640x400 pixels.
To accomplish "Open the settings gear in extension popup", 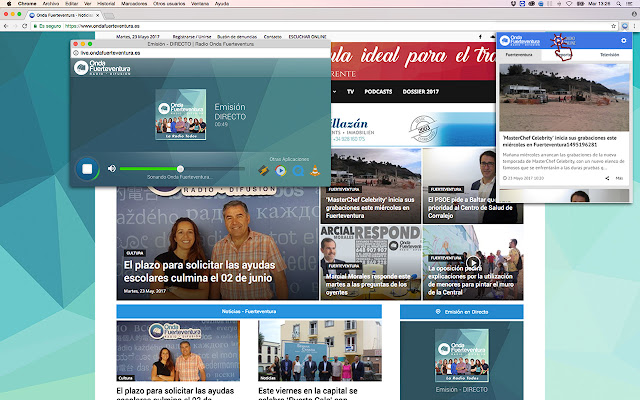I will tap(623, 40).
